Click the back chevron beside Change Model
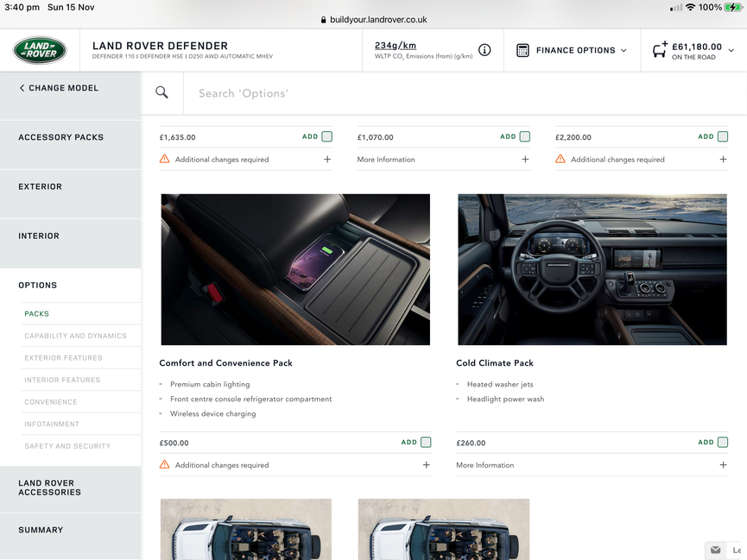Image resolution: width=747 pixels, height=560 pixels. [x=22, y=88]
